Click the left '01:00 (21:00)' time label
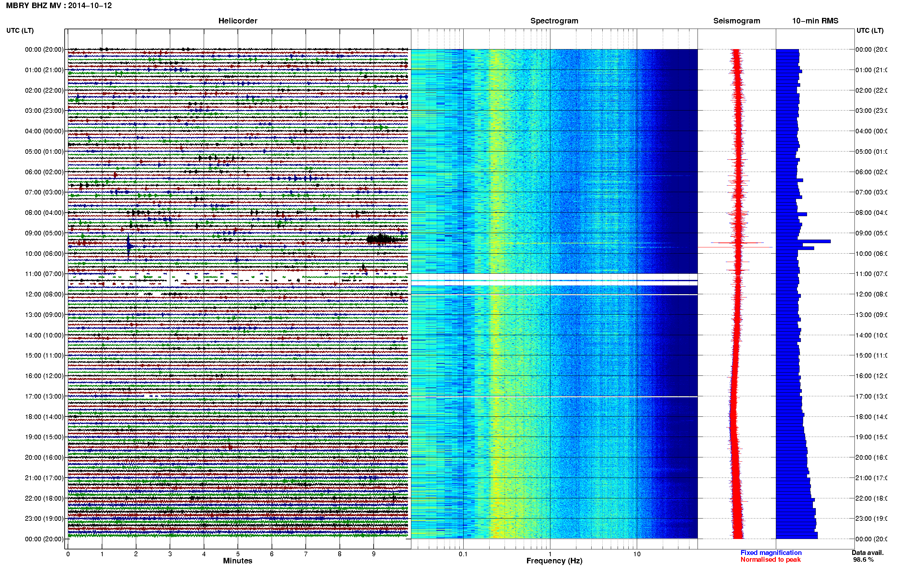Image resolution: width=924 pixels, height=578 pixels. [44, 70]
